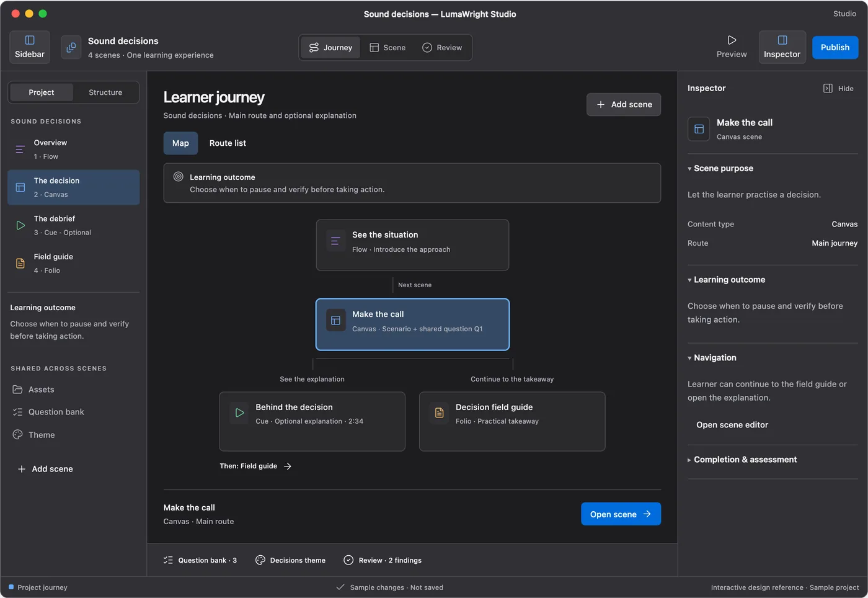Viewport: 868px width, 598px height.
Task: Click the Add scene button above map
Action: click(624, 104)
